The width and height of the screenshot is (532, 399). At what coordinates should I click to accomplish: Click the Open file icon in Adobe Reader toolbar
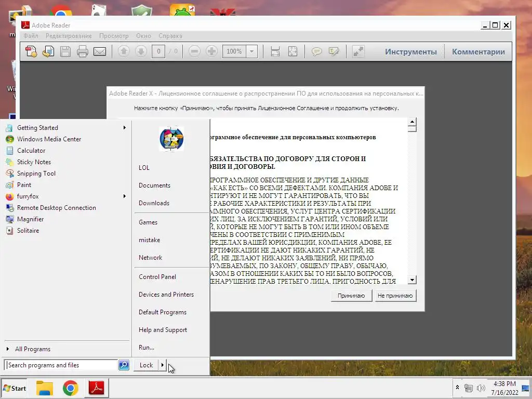tap(48, 51)
